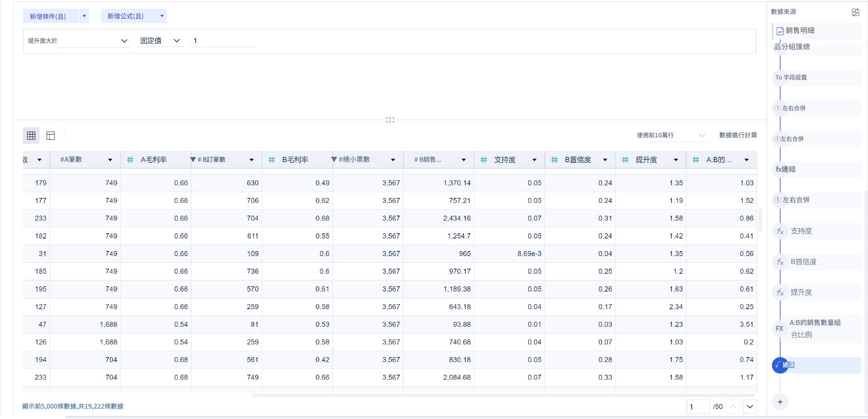Click the fixed value input containing 1

point(223,41)
